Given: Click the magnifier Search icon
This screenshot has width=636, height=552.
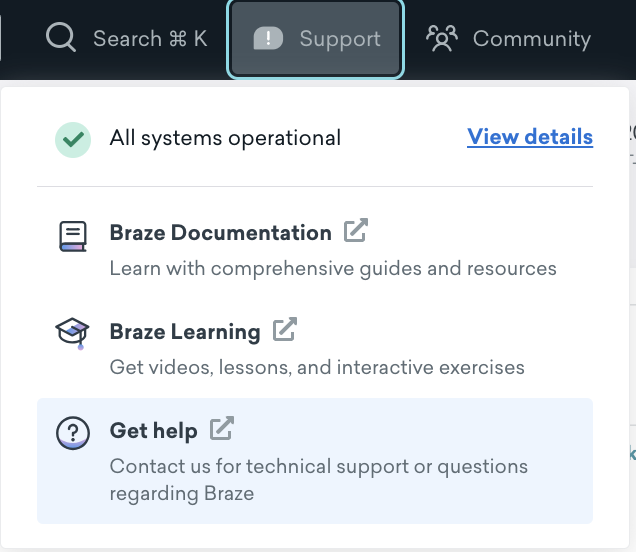Looking at the screenshot, I should tap(61, 39).
